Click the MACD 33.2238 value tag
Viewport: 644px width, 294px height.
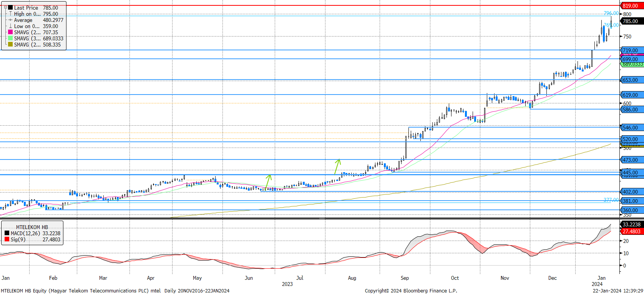click(632, 224)
